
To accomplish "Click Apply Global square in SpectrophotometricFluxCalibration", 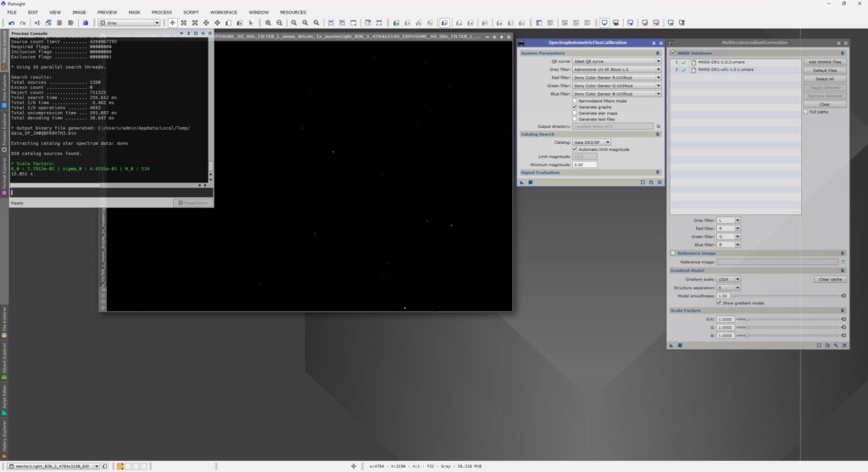I will click(x=531, y=182).
